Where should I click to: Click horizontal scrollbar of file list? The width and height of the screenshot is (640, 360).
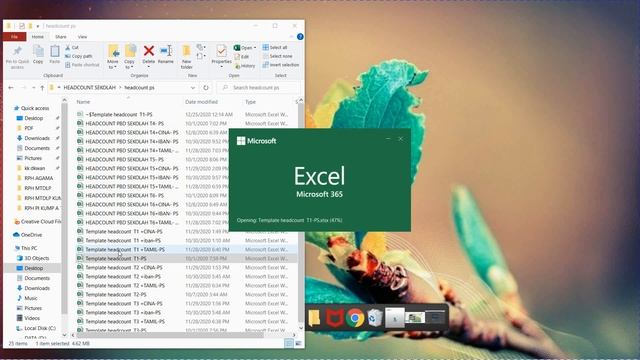(x=170, y=335)
